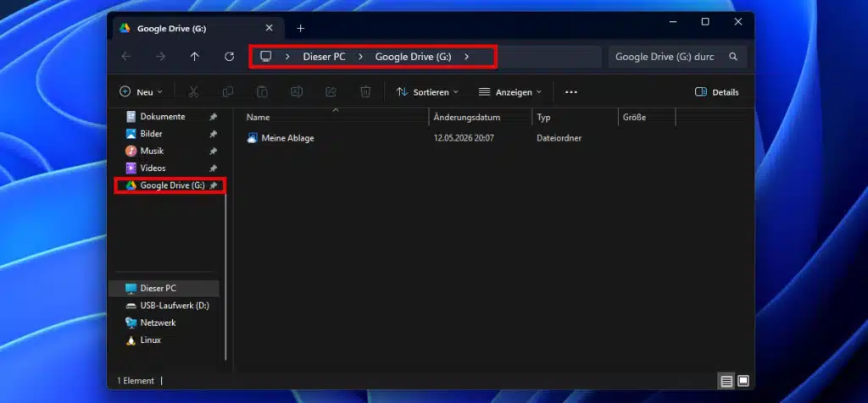Screen dimensions: 868x403
Task: Click the Dateiordner type cell
Action: [559, 138]
